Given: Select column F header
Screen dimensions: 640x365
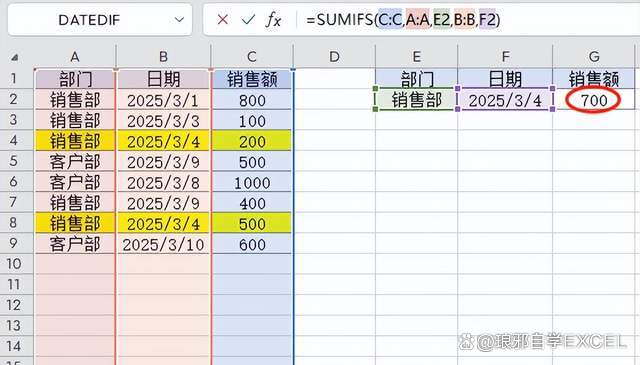Looking at the screenshot, I should point(505,57).
